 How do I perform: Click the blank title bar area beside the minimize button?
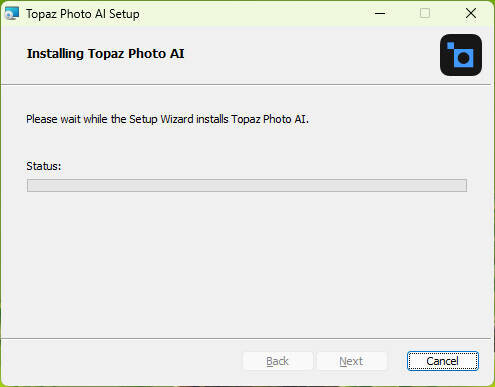pyautogui.click(x=253, y=13)
